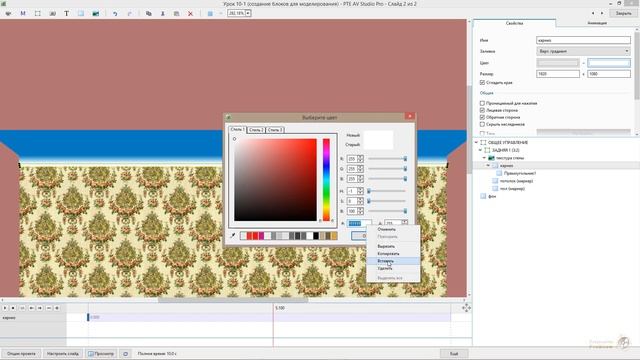Screen dimensions: 640x360
Task: Click the Вид button at bottom
Action: point(454,353)
